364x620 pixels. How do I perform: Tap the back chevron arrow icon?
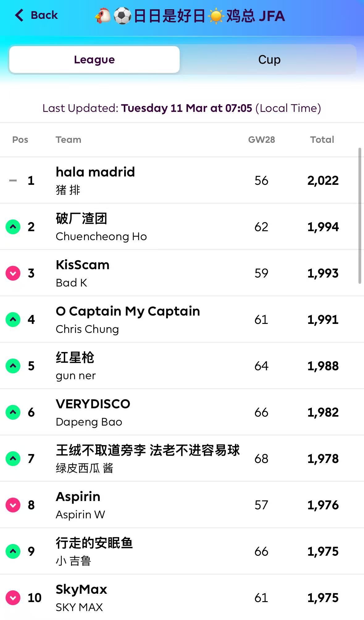click(19, 15)
